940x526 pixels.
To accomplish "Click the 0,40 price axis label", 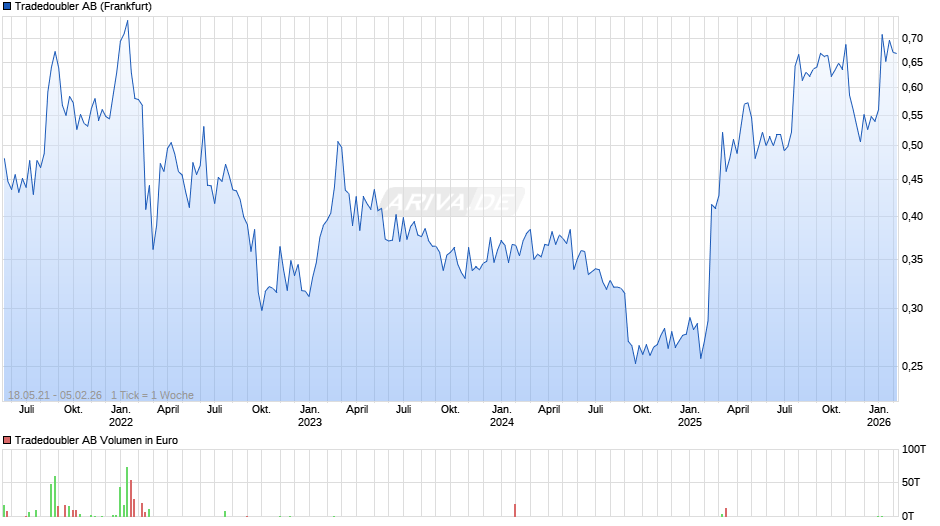I will tap(912, 216).
